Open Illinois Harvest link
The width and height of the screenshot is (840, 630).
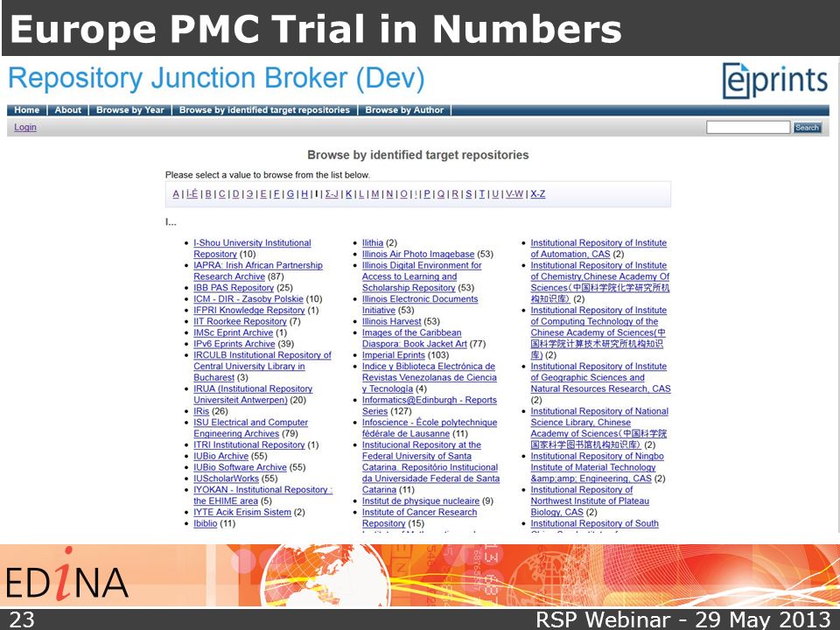click(392, 321)
